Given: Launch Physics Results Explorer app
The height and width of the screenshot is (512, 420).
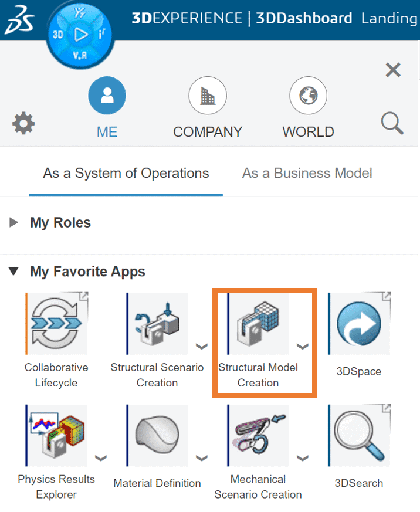Looking at the screenshot, I should pos(57,435).
